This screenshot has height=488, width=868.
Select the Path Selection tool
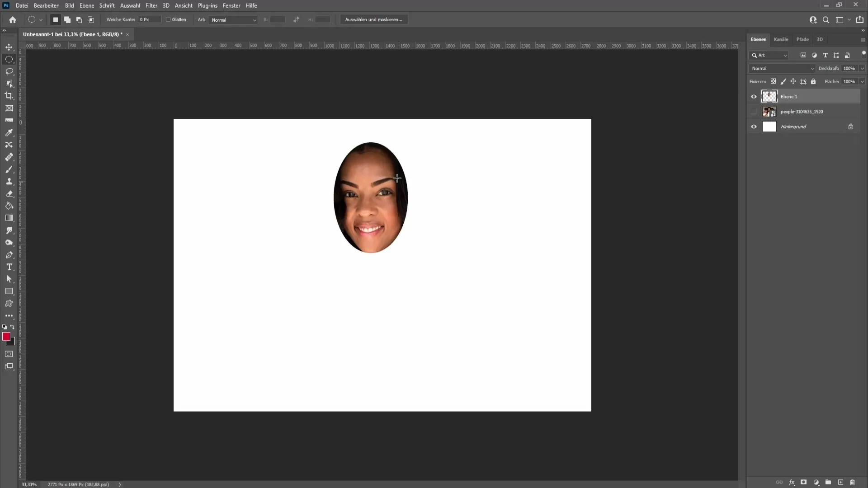click(9, 279)
